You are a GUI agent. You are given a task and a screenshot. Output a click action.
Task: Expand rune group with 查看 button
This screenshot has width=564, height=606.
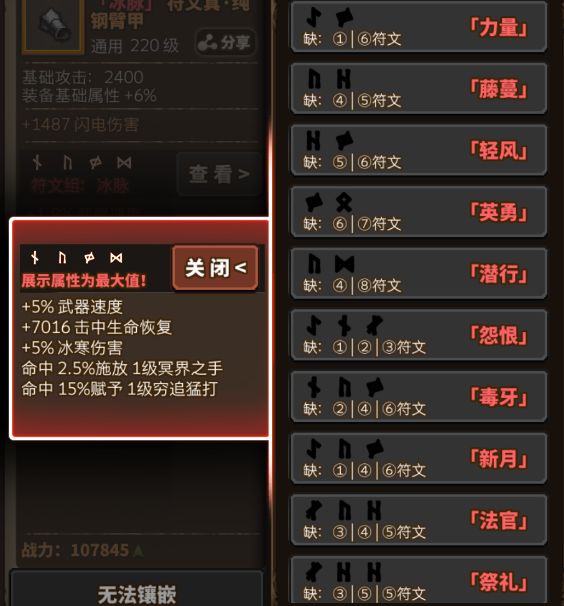point(218,174)
